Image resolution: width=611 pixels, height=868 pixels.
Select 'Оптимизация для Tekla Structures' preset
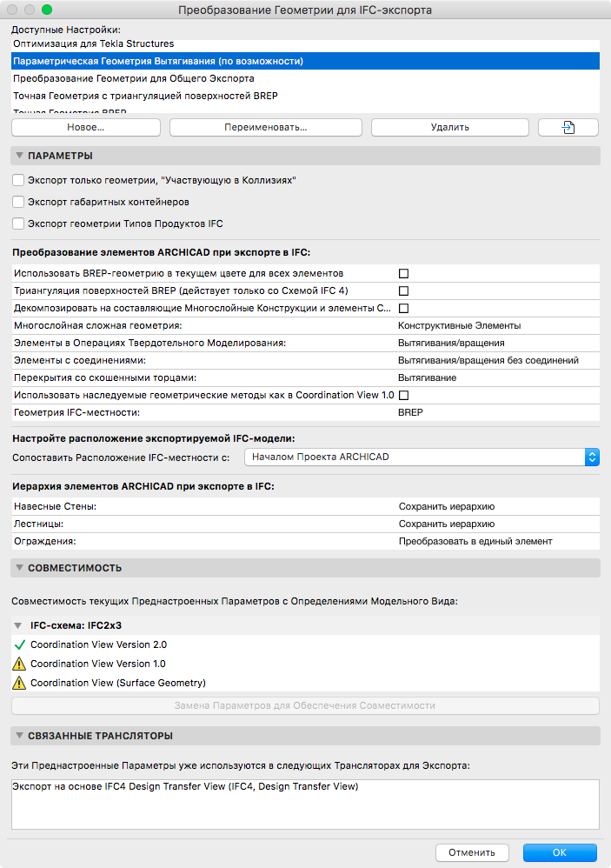pos(93,43)
